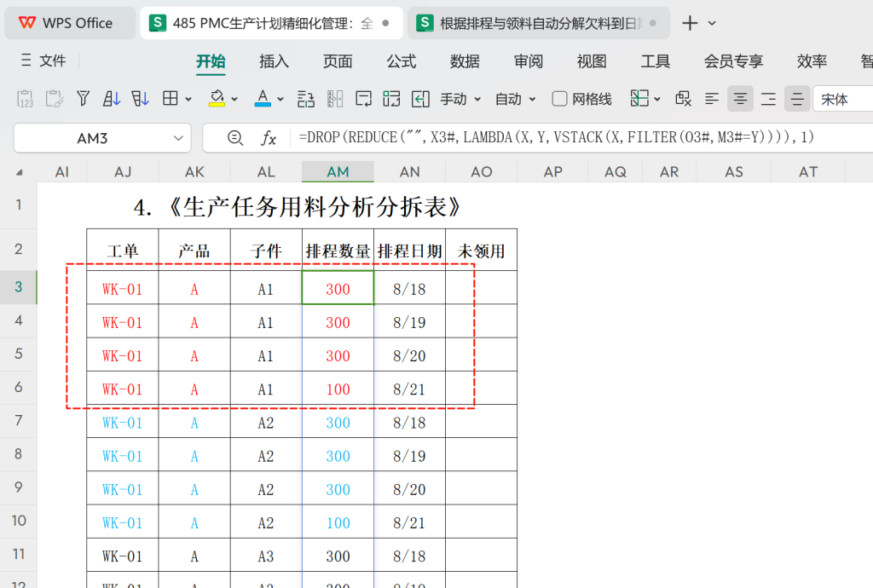The height and width of the screenshot is (588, 873).
Task: Click the select-all corner triangle
Action: coord(20,172)
